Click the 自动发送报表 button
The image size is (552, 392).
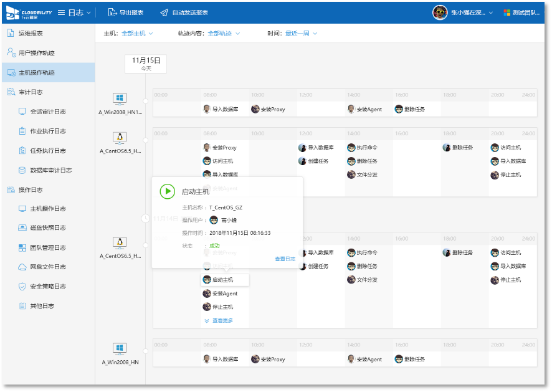190,12
